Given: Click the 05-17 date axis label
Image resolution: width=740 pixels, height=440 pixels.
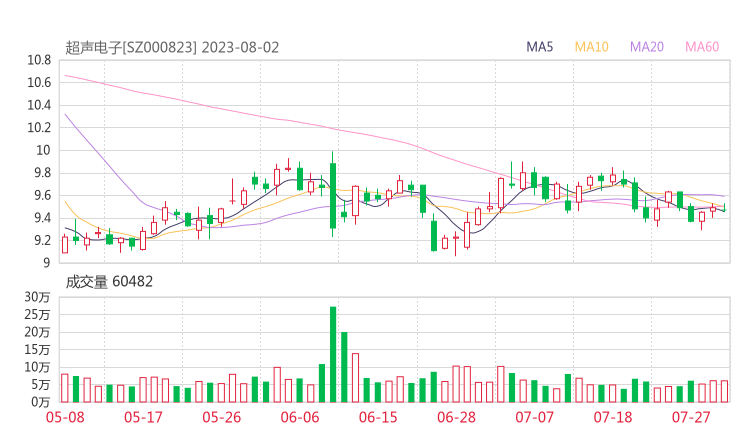Looking at the screenshot, I should point(143,417).
